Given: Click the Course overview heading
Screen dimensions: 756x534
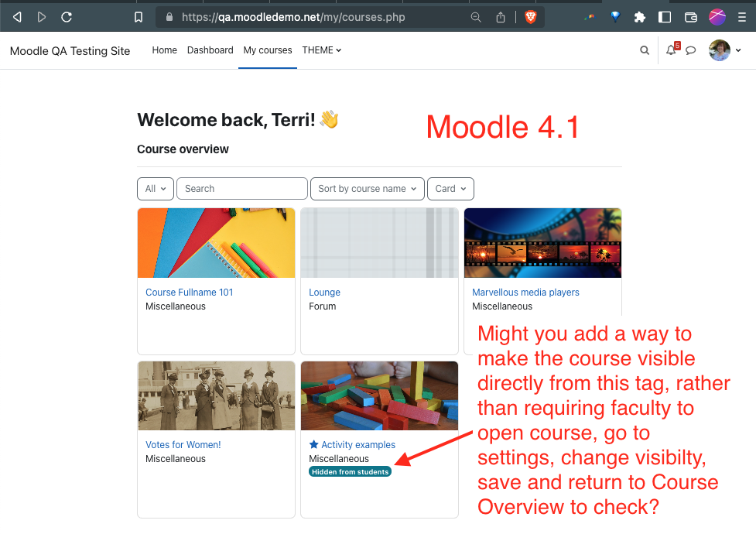Looking at the screenshot, I should [x=183, y=149].
